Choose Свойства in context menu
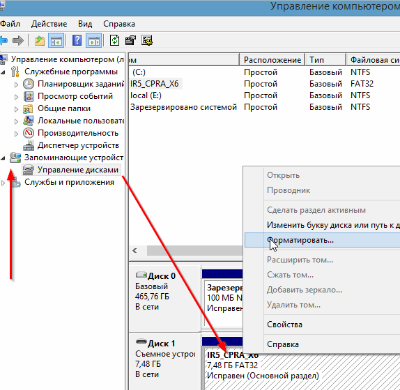Viewport: 400px width, 390px height. click(x=322, y=324)
